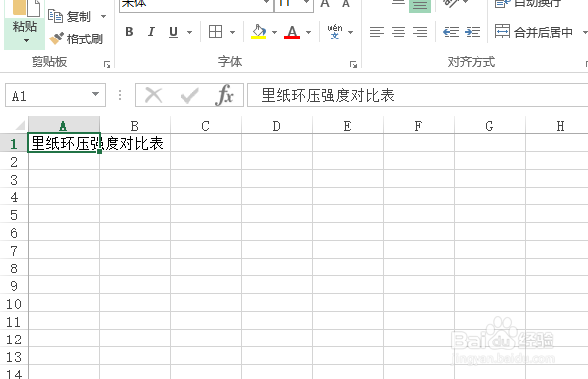Select column C header
Image resolution: width=588 pixels, height=379 pixels.
pyautogui.click(x=205, y=126)
